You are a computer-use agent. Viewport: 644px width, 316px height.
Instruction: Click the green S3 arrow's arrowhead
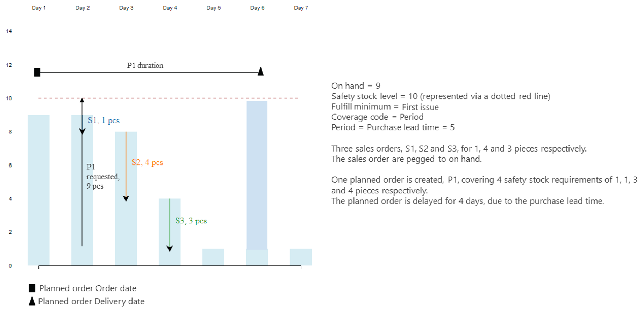pyautogui.click(x=170, y=249)
